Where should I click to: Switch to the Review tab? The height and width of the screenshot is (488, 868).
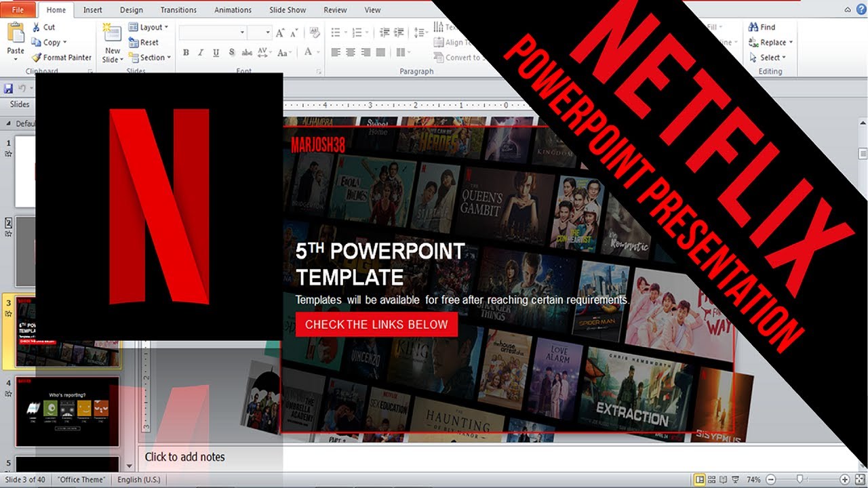click(335, 10)
